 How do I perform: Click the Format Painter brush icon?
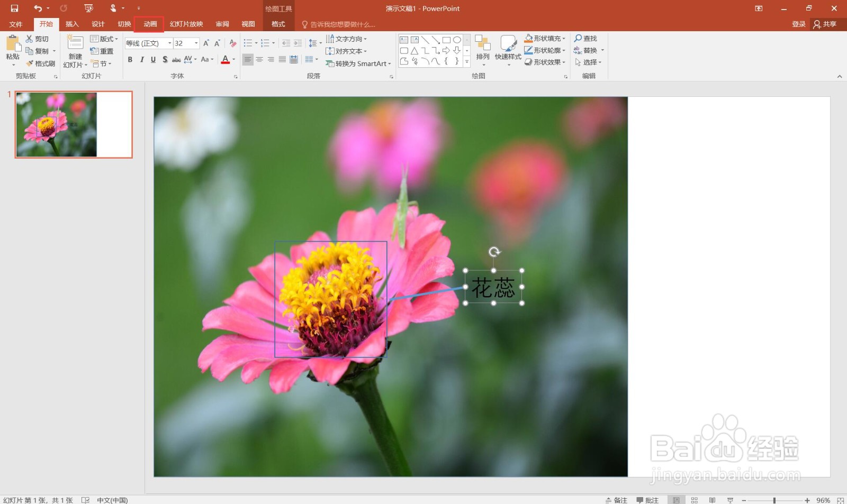coord(30,63)
